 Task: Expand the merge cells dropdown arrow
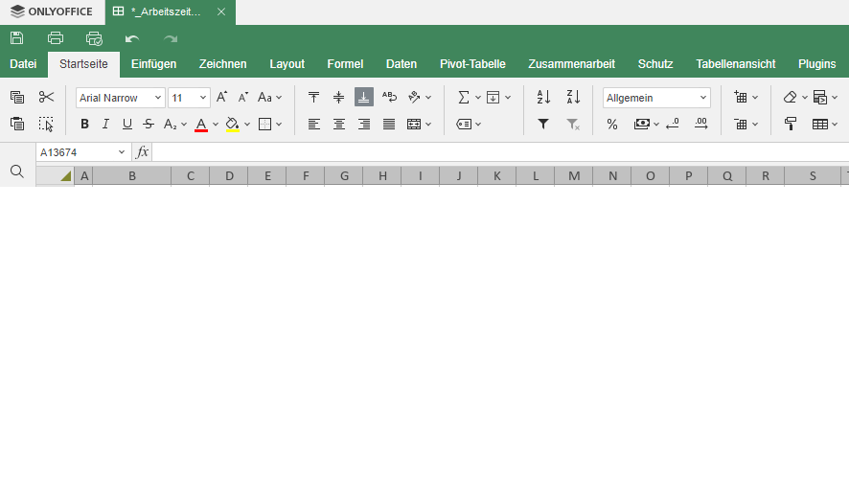point(428,125)
